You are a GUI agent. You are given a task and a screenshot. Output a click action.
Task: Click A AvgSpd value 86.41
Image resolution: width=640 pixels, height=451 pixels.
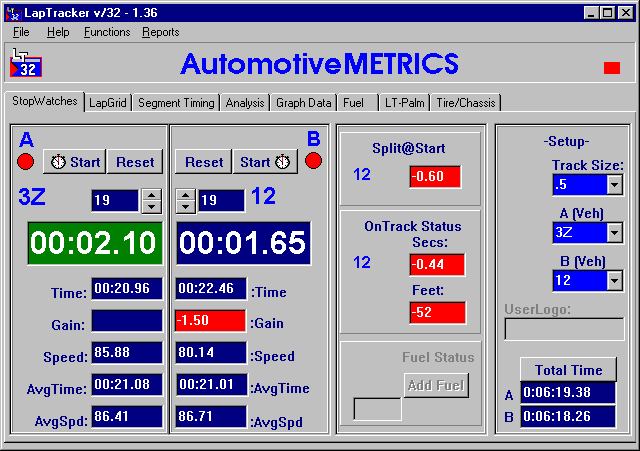(x=127, y=417)
